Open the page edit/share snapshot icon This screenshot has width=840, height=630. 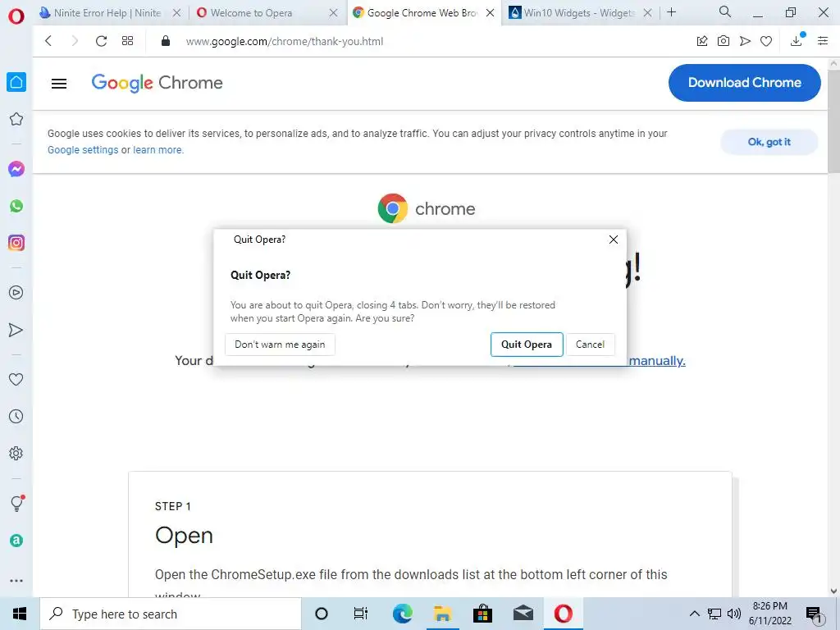tap(702, 41)
